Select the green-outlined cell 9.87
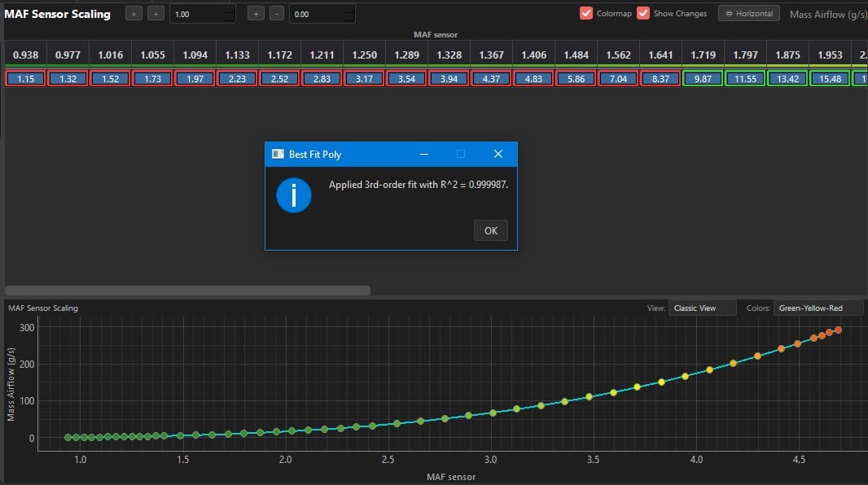The height and width of the screenshot is (485, 868). (703, 79)
